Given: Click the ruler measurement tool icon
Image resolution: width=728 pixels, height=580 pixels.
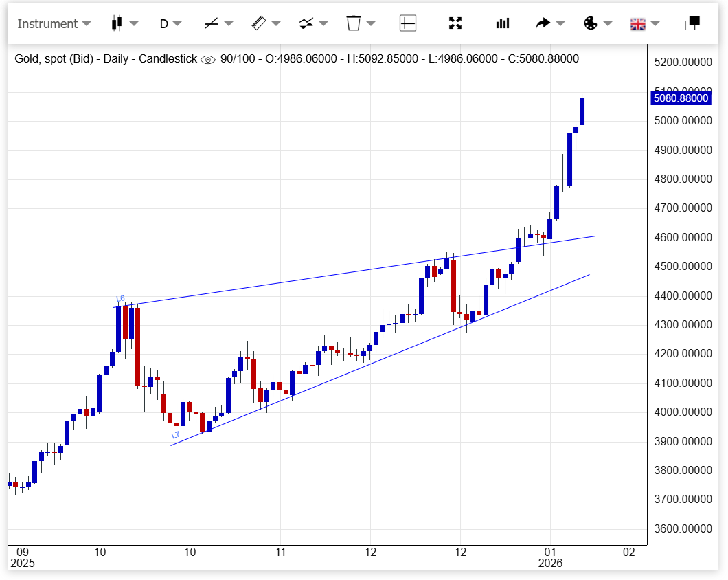Looking at the screenshot, I should pos(258,23).
